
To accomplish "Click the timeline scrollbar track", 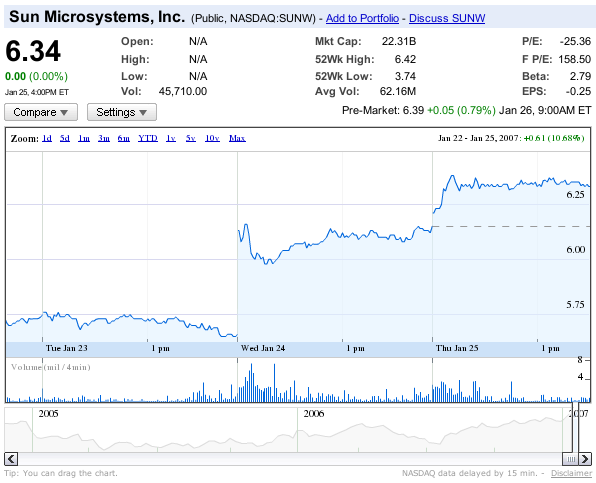I will click(289, 459).
